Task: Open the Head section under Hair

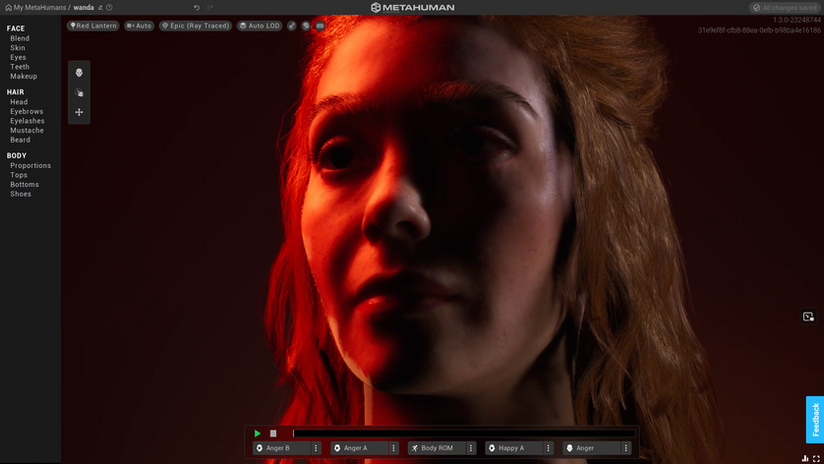Action: [19, 102]
